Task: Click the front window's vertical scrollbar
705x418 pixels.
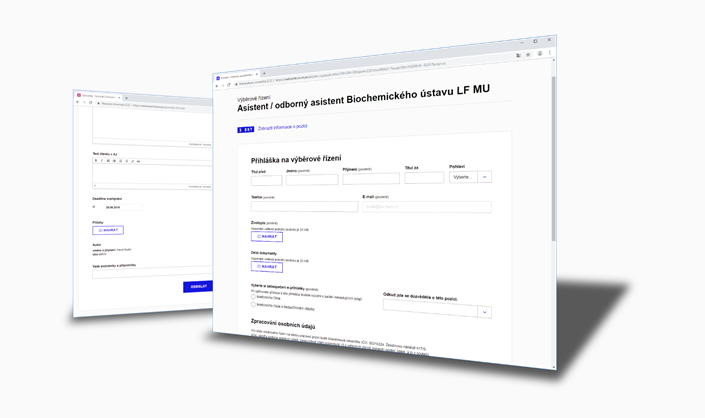Action: (554, 200)
